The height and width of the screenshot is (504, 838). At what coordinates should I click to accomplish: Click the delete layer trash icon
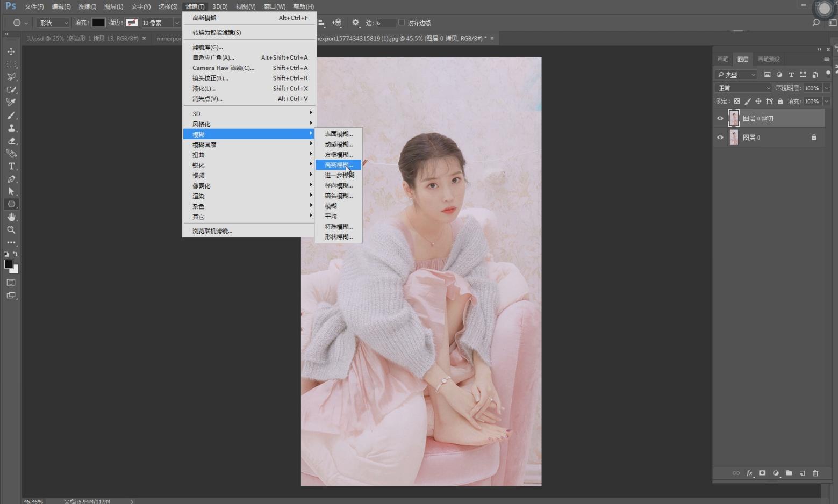(815, 473)
